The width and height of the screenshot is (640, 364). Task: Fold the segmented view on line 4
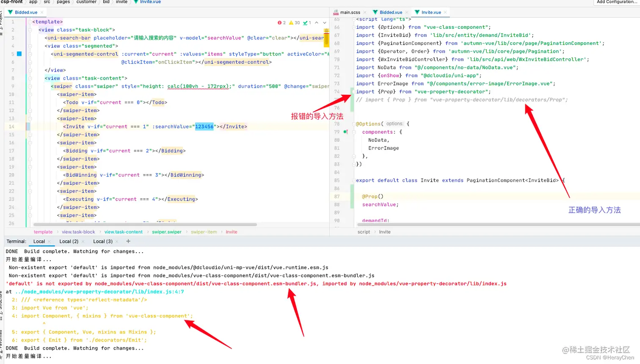coord(30,46)
